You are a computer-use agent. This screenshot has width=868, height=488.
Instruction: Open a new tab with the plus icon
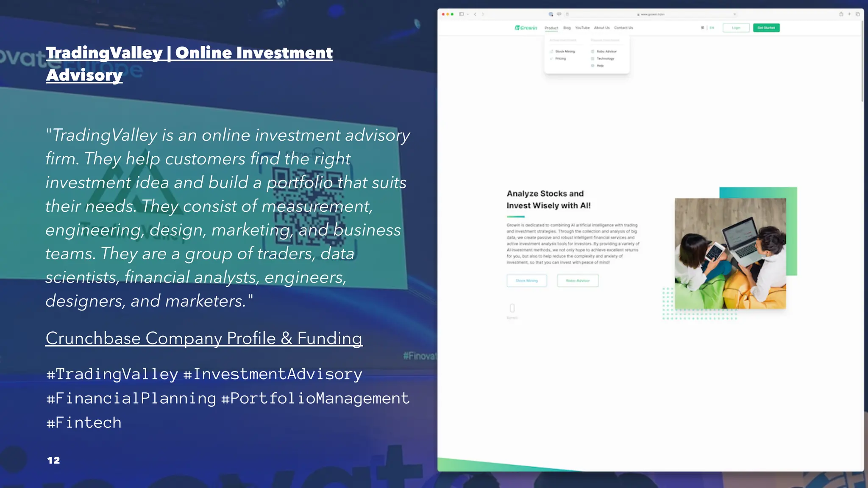[x=849, y=14]
